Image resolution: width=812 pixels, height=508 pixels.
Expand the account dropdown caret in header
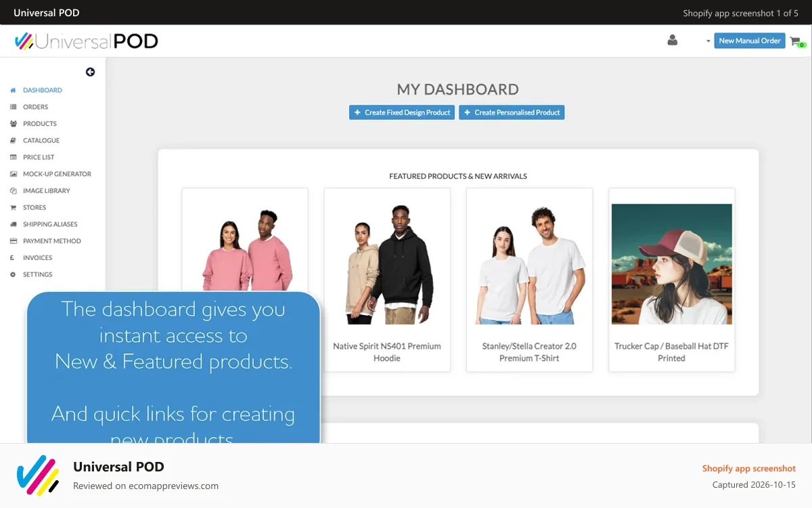(708, 41)
